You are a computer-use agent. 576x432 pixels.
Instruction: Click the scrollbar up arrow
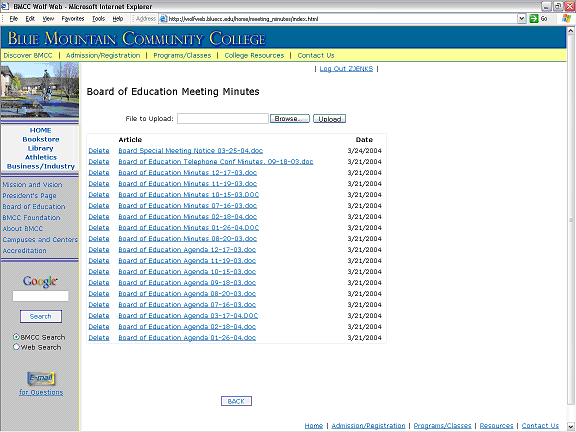point(570,31)
